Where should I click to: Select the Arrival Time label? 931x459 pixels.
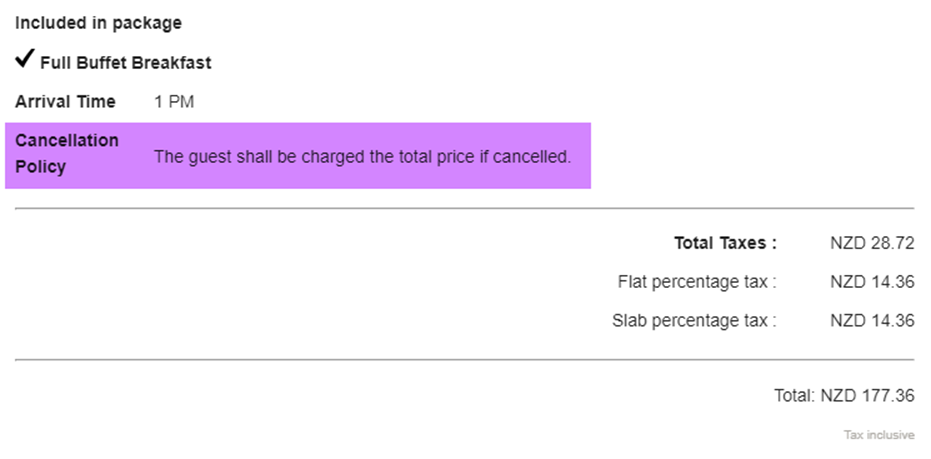(65, 102)
